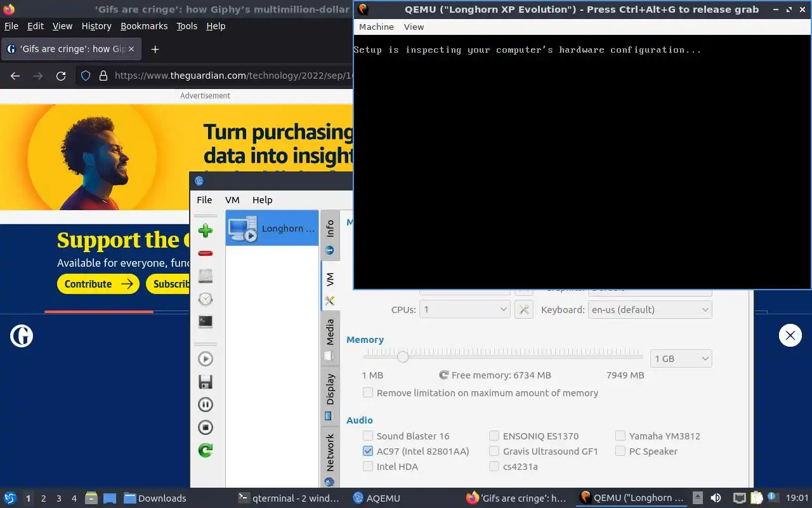812x508 pixels.
Task: Click the hard disk icon in AQEMU sidebar toolbar
Action: [x=205, y=276]
